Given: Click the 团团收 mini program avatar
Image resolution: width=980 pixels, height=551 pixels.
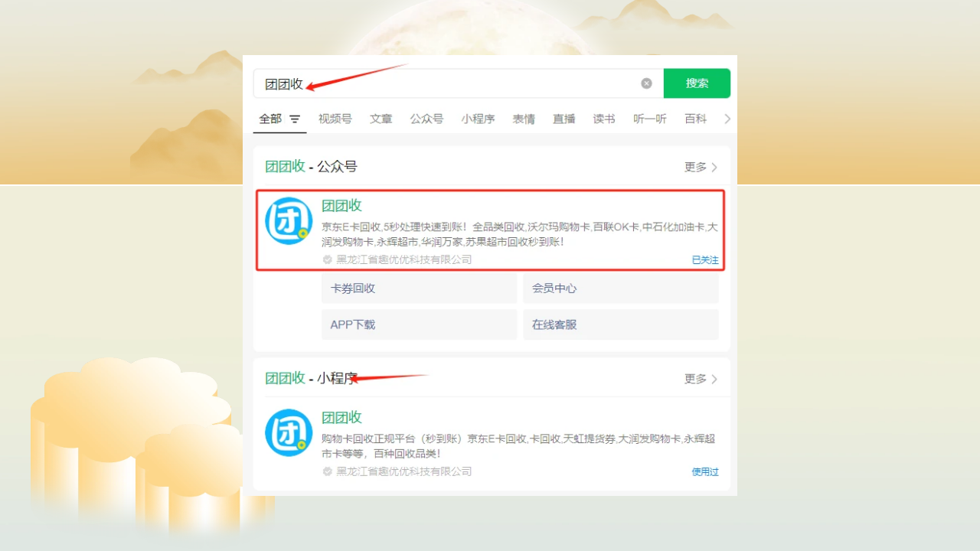Looking at the screenshot, I should pyautogui.click(x=289, y=433).
